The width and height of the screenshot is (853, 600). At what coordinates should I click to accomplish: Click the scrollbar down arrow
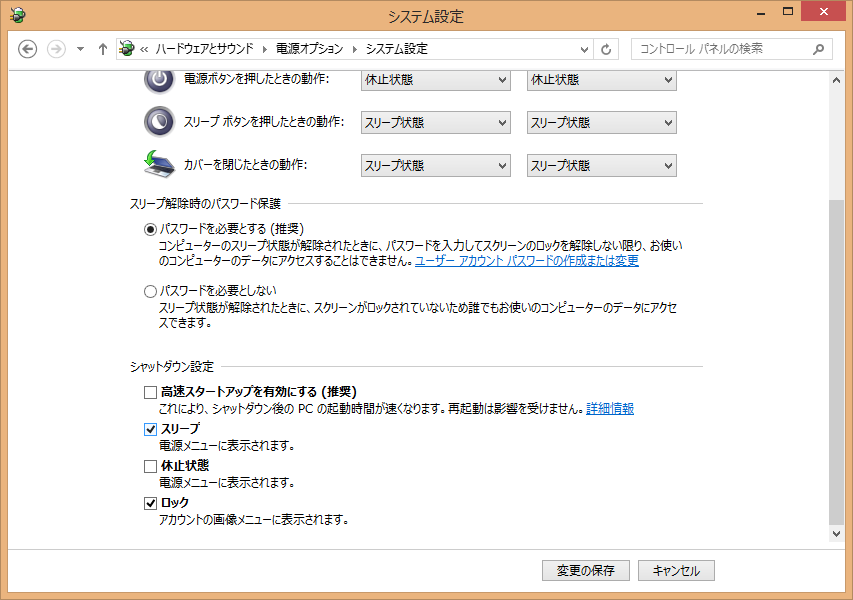point(836,534)
